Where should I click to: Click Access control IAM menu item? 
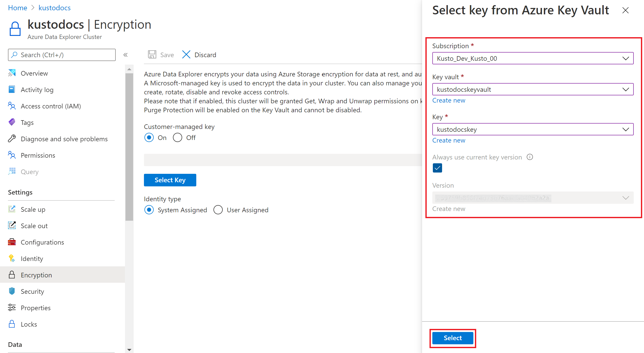(x=51, y=106)
